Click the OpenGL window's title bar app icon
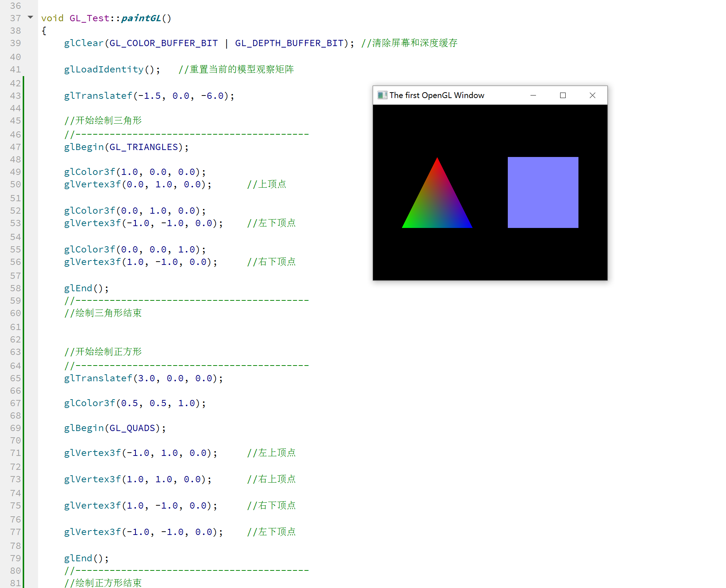This screenshot has height=588, width=726. coord(382,95)
